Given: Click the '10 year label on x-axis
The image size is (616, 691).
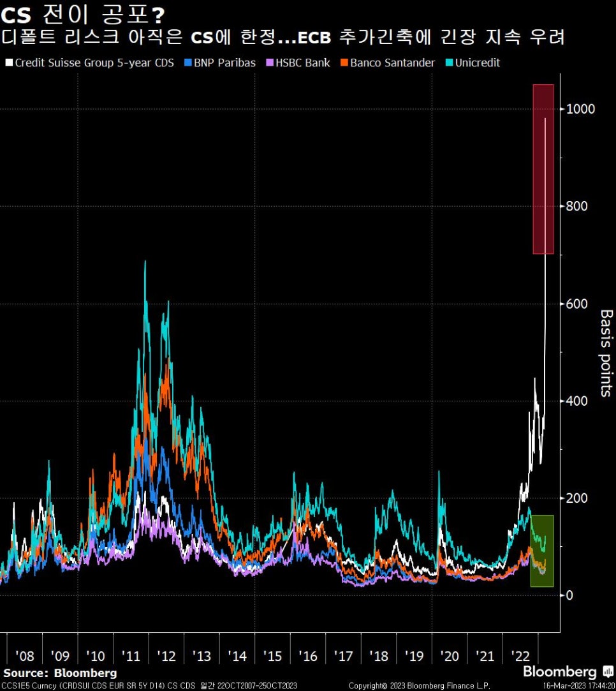Looking at the screenshot, I should click(x=96, y=656).
